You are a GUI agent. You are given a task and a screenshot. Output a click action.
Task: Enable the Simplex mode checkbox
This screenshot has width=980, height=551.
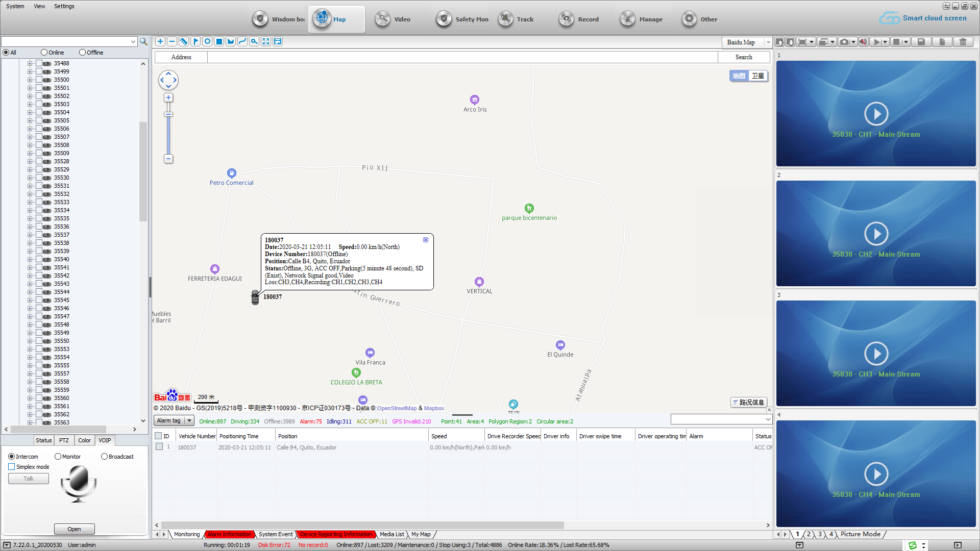(12, 467)
